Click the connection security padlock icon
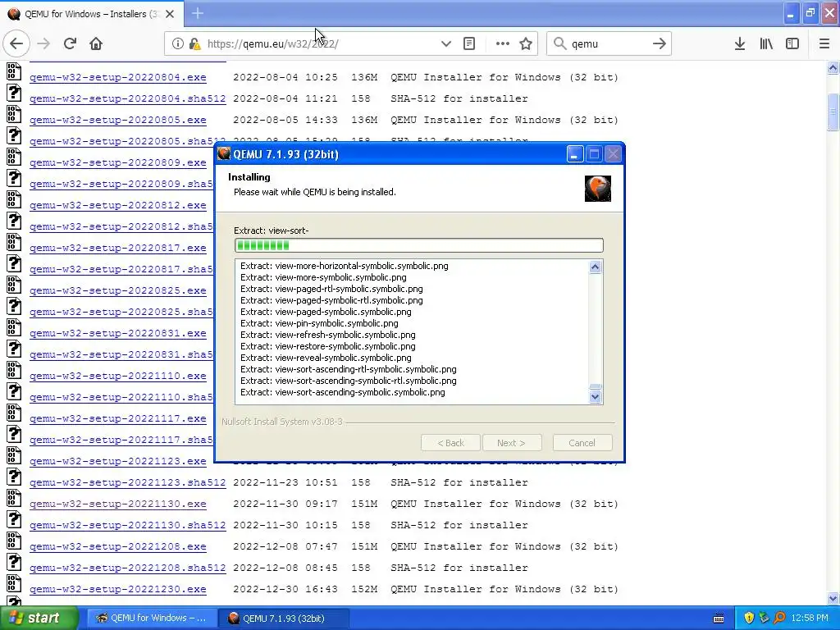840x630 pixels. [195, 44]
